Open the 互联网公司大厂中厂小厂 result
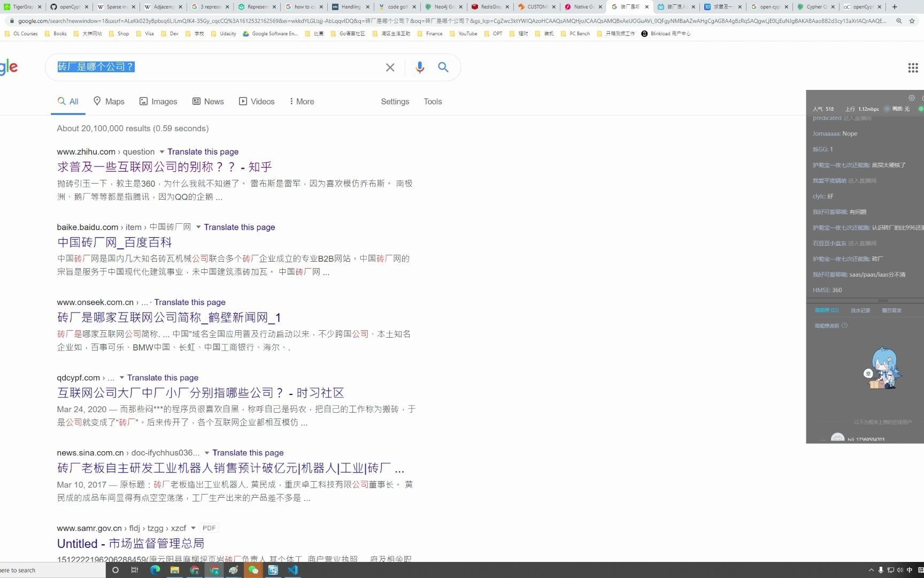This screenshot has width=924, height=578. (201, 393)
